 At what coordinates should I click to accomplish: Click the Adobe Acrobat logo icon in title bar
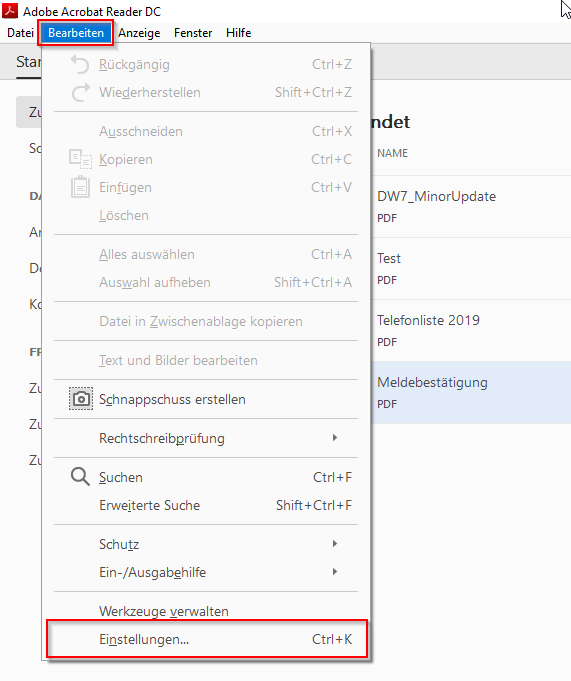[10, 10]
